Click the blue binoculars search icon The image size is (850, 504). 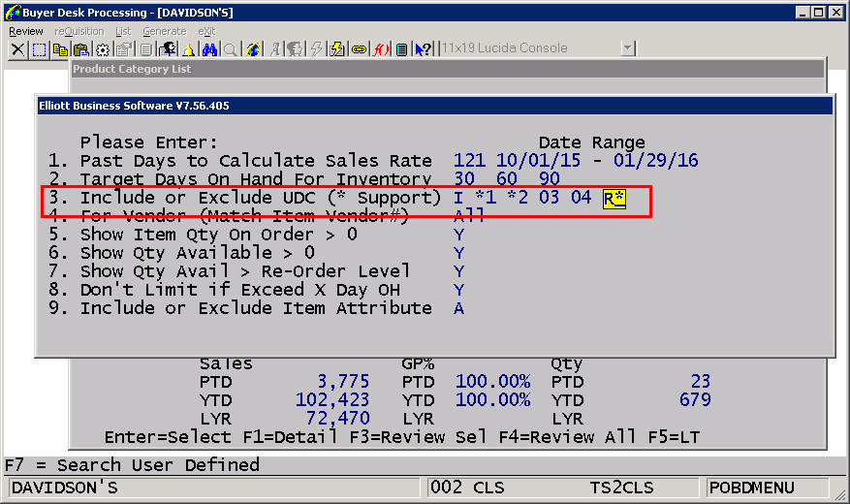[209, 49]
